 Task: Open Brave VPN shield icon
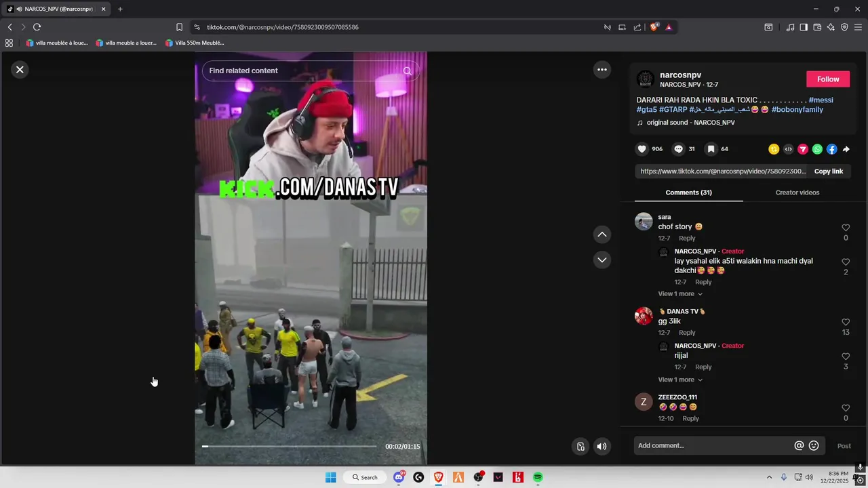844,27
